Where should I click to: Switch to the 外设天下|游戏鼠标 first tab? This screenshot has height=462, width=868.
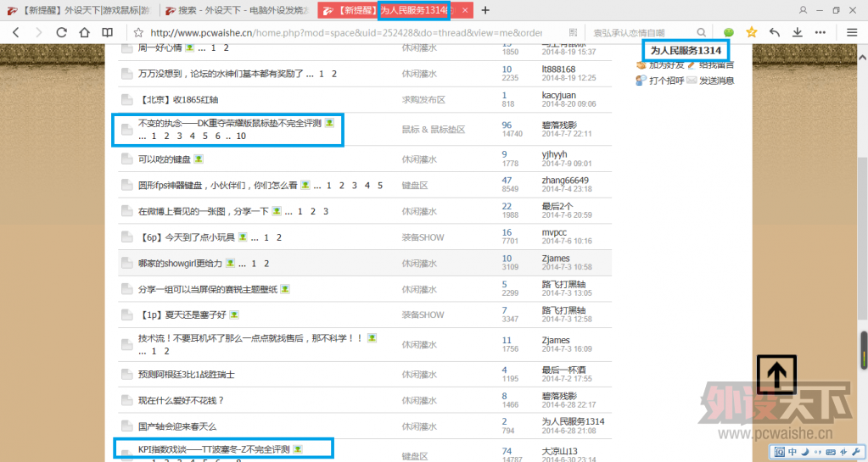pyautogui.click(x=79, y=10)
